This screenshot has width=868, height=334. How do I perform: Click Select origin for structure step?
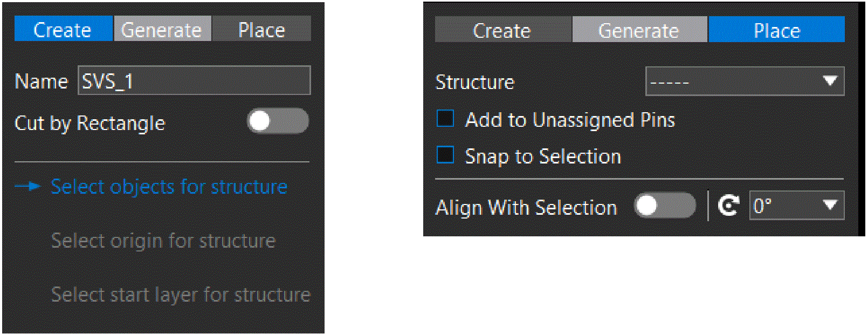coord(163,241)
